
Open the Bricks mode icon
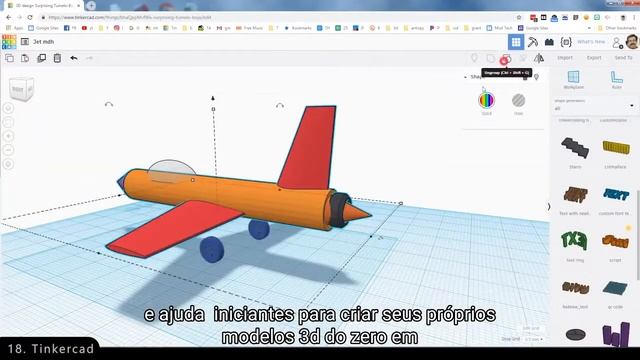549,42
